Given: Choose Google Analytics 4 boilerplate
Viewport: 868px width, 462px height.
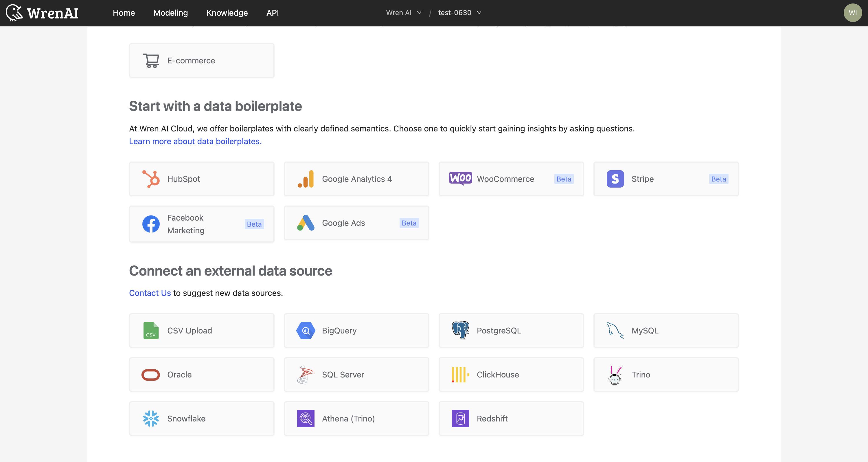Looking at the screenshot, I should tap(356, 179).
